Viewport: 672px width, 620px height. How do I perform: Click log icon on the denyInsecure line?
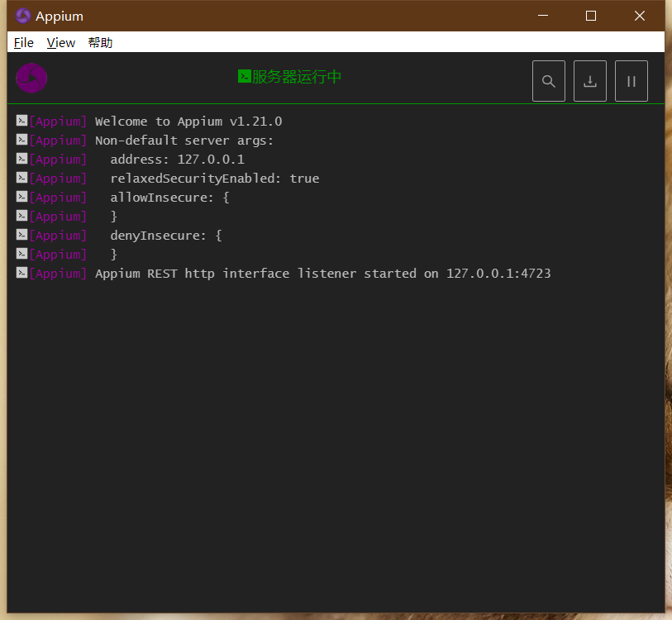(21, 235)
